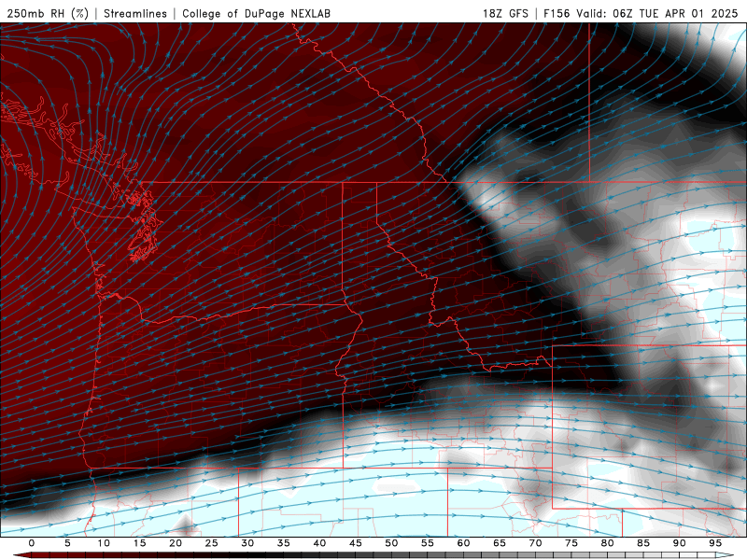Click the '0' value on the colorbar scale
Viewport: 747px width, 560px height.
tap(32, 543)
